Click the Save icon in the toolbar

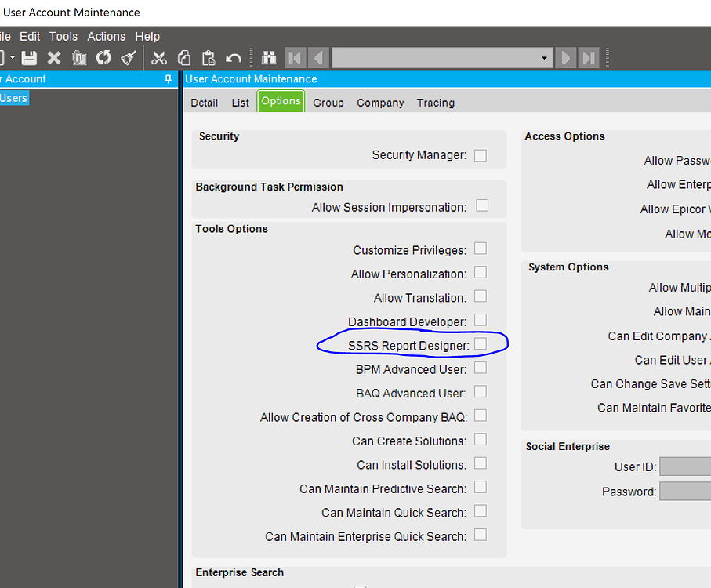click(x=29, y=57)
